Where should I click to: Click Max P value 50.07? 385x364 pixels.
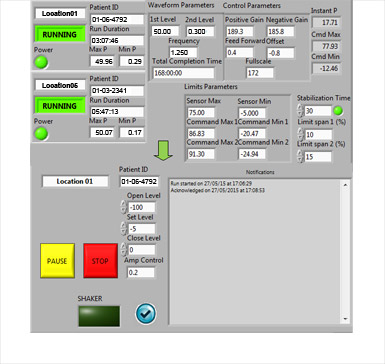pyautogui.click(x=102, y=132)
